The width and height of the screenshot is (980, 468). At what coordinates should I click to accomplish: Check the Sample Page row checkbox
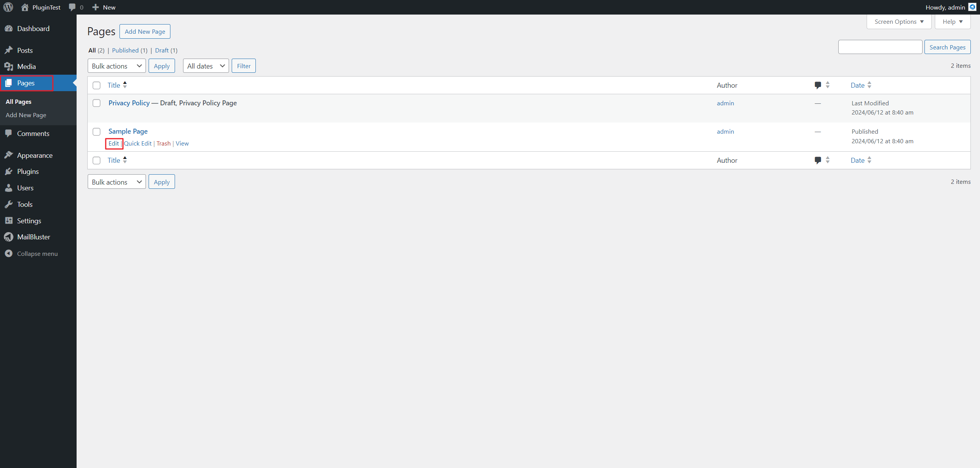tap(97, 132)
